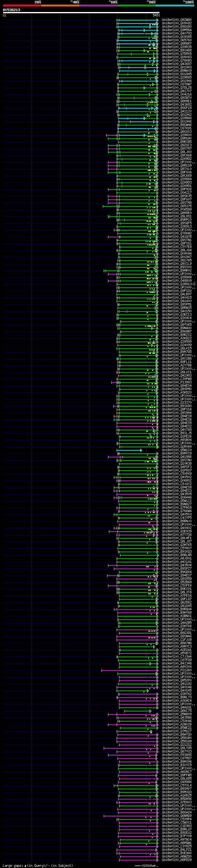Screen dimensions: 197x868
Task: Select the UniRef100_C4IYP5 label
Action: pyautogui.click(x=176, y=518)
